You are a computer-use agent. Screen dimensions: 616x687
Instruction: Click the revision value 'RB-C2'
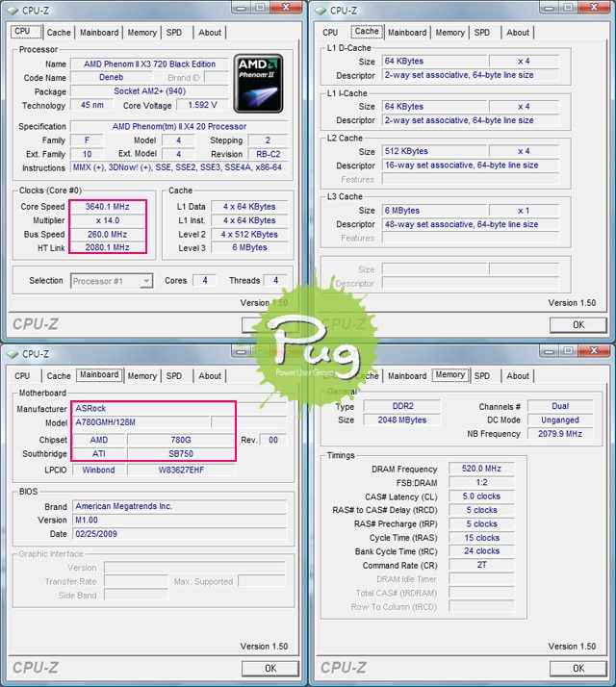[x=269, y=154]
